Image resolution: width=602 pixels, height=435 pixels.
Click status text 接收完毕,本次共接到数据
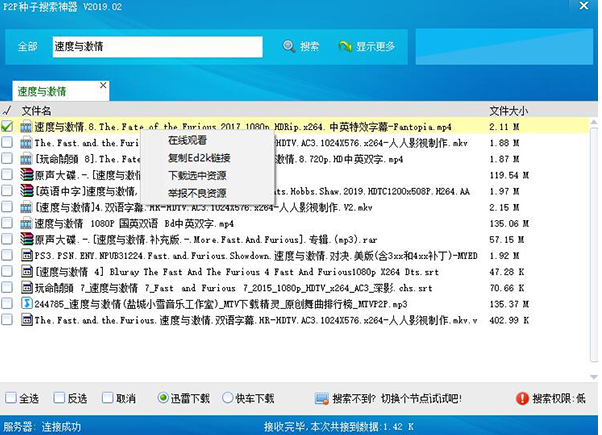[x=339, y=427]
